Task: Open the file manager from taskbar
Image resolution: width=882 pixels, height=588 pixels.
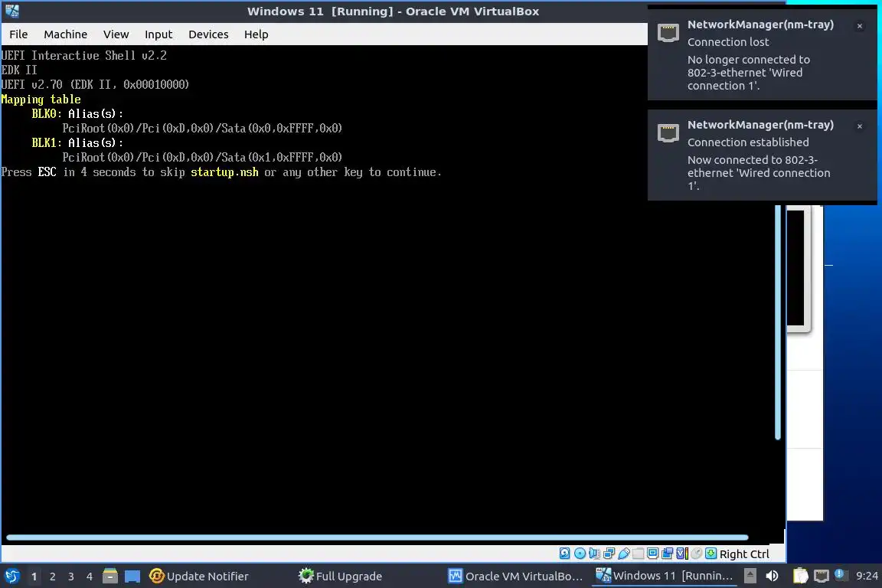Action: (110, 576)
